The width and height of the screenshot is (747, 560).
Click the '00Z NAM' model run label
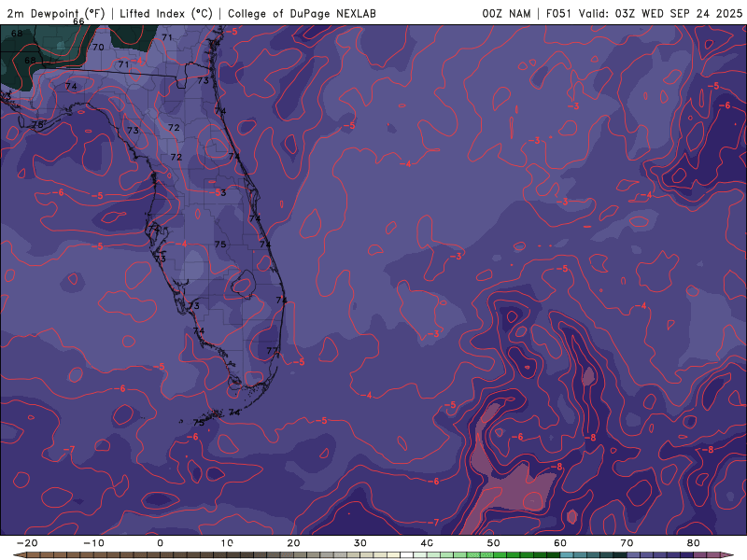pos(506,14)
